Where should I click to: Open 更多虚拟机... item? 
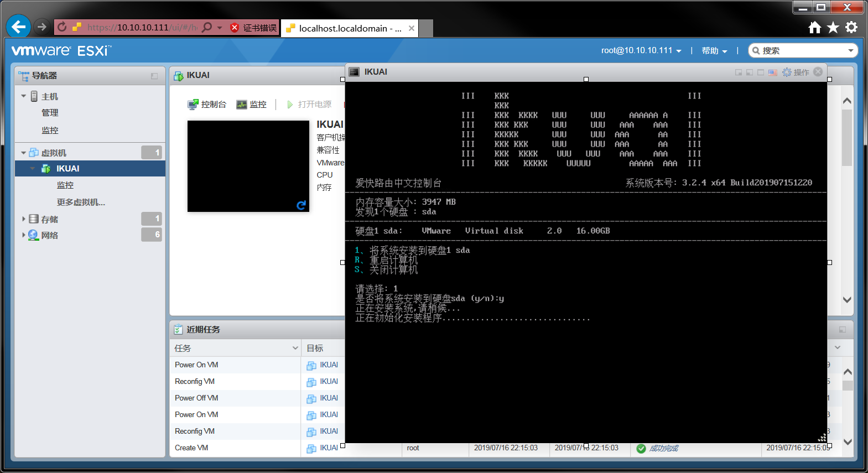pos(81,202)
